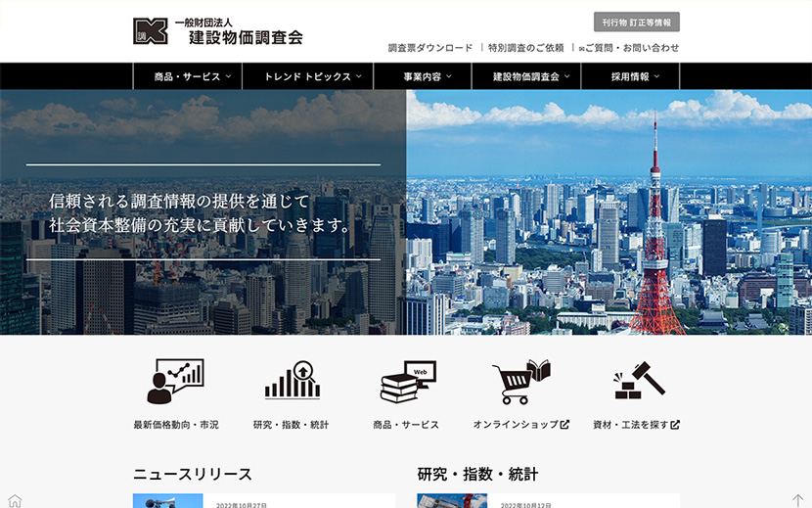Click the hero slogan 信頼される調査情報の提供を通じて
The width and height of the screenshot is (812, 508).
point(179,201)
